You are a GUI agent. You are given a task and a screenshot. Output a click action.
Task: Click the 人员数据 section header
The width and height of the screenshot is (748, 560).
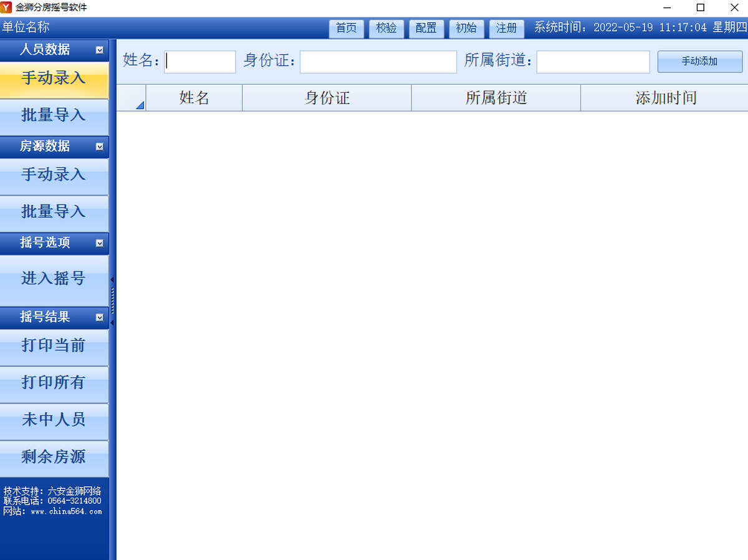[54, 50]
